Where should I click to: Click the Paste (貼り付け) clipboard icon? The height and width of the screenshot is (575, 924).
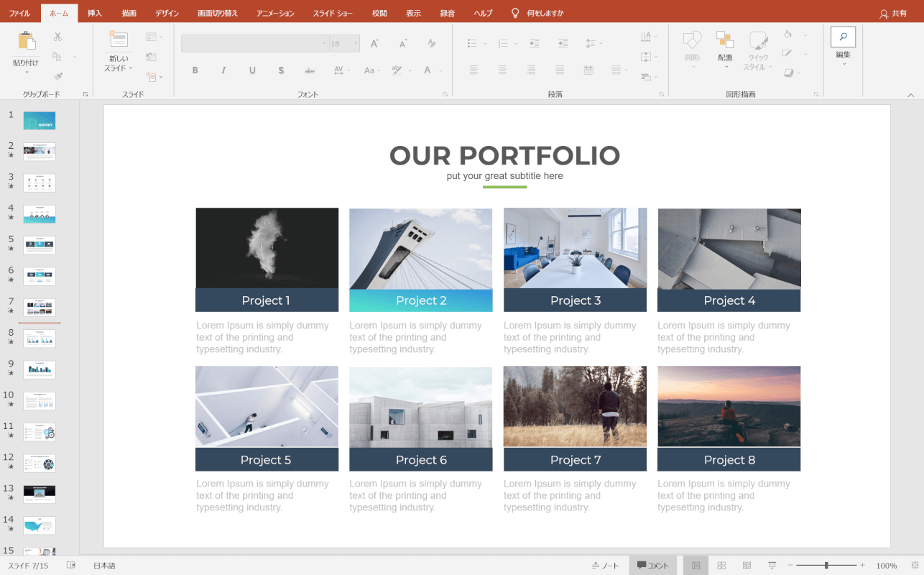pyautogui.click(x=27, y=42)
